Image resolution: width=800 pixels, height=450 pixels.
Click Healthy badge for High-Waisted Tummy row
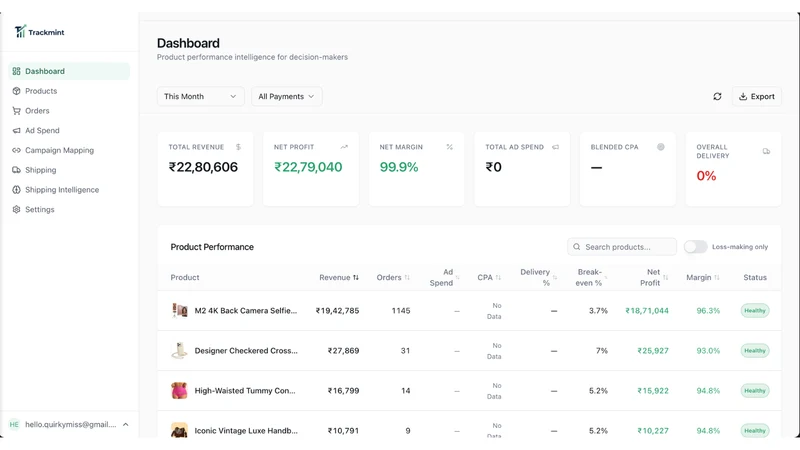tap(755, 391)
